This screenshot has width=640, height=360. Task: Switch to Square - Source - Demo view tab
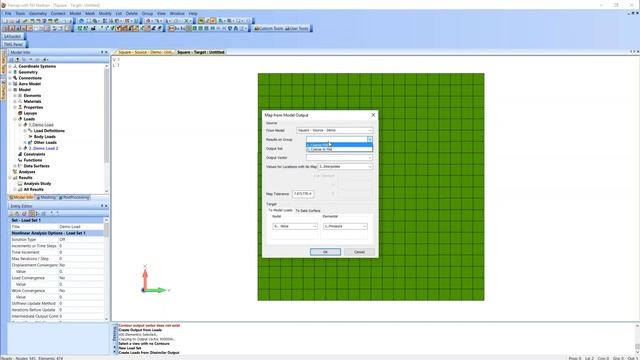click(145, 52)
